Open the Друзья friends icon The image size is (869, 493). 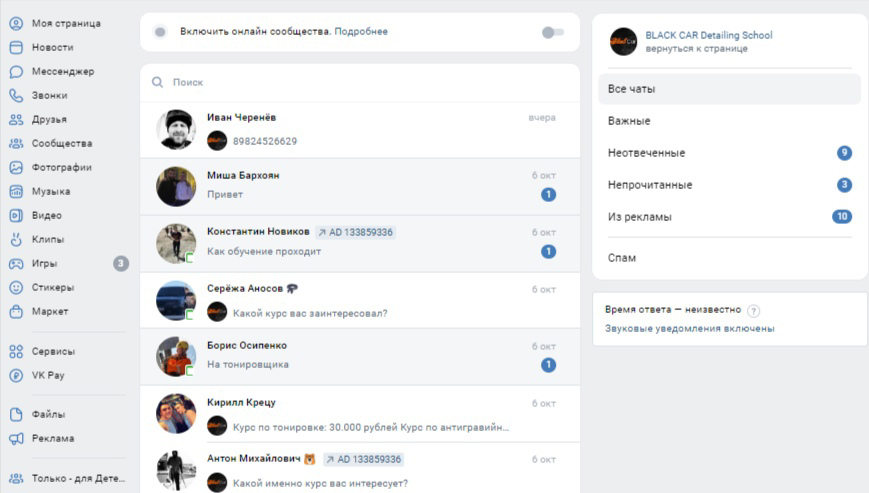coord(16,119)
